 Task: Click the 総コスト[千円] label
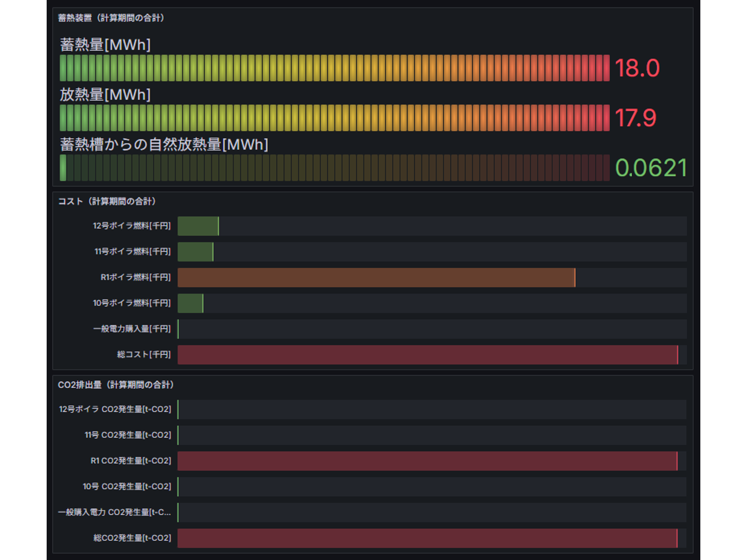tap(144, 355)
